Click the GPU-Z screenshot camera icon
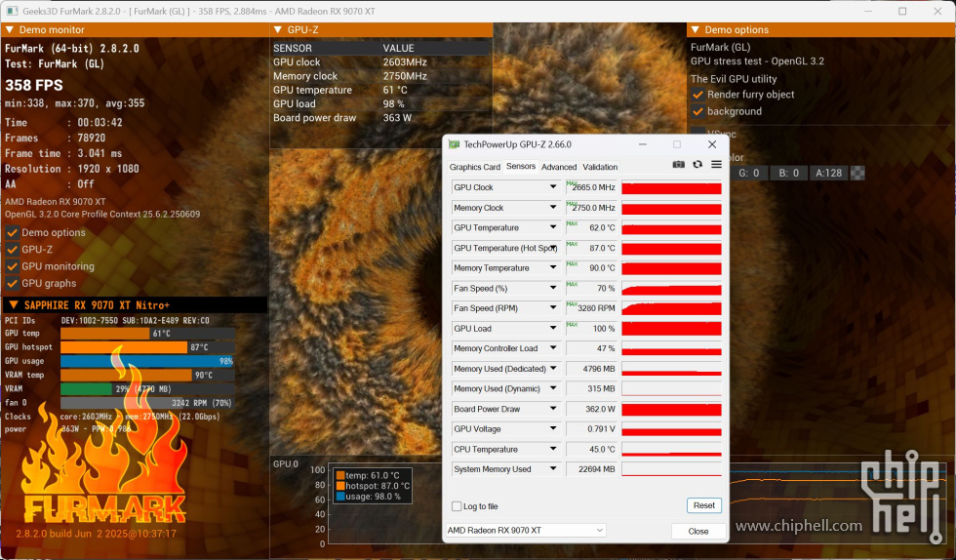 pyautogui.click(x=678, y=165)
